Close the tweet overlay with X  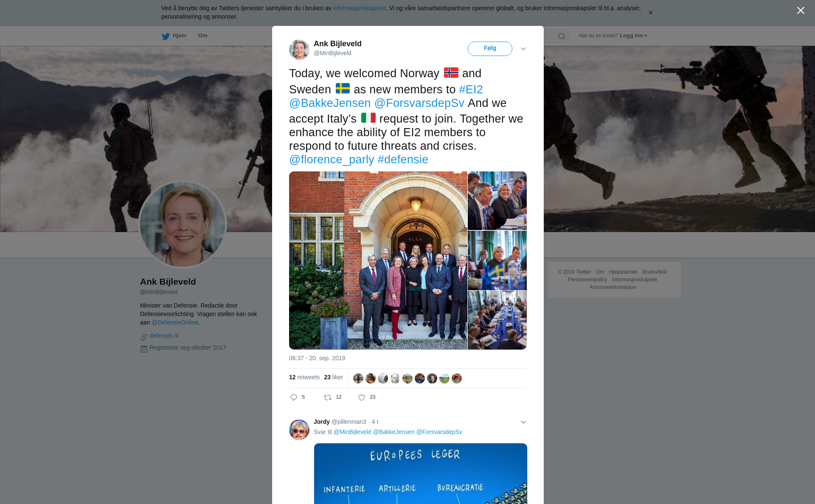[801, 11]
